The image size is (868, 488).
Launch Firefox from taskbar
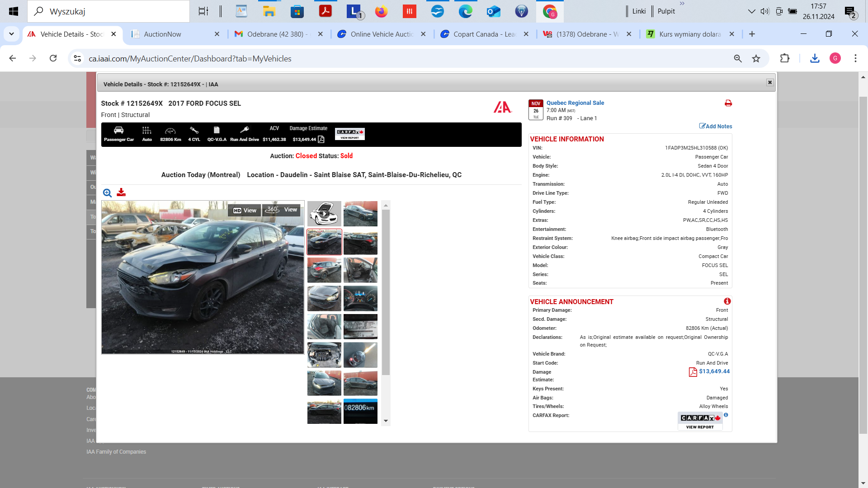(x=381, y=11)
